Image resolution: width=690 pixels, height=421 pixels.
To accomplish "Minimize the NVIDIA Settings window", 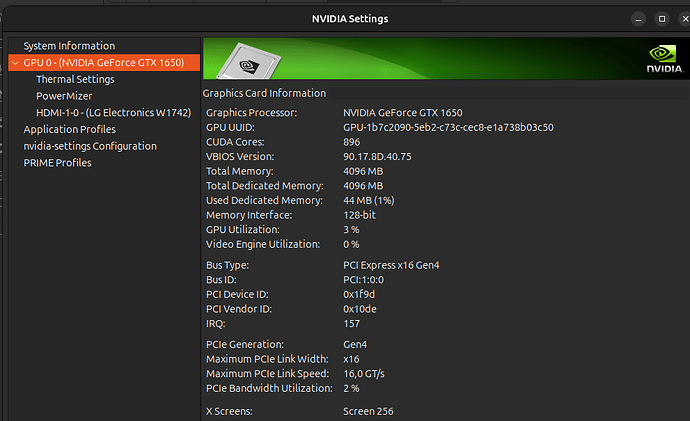I will [638, 18].
